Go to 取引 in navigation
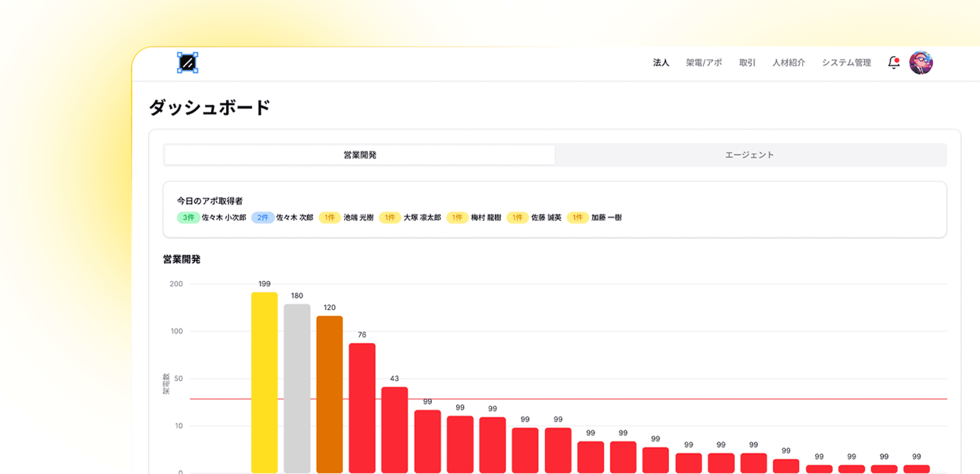Viewport: 980px width, 474px height. pos(747,63)
